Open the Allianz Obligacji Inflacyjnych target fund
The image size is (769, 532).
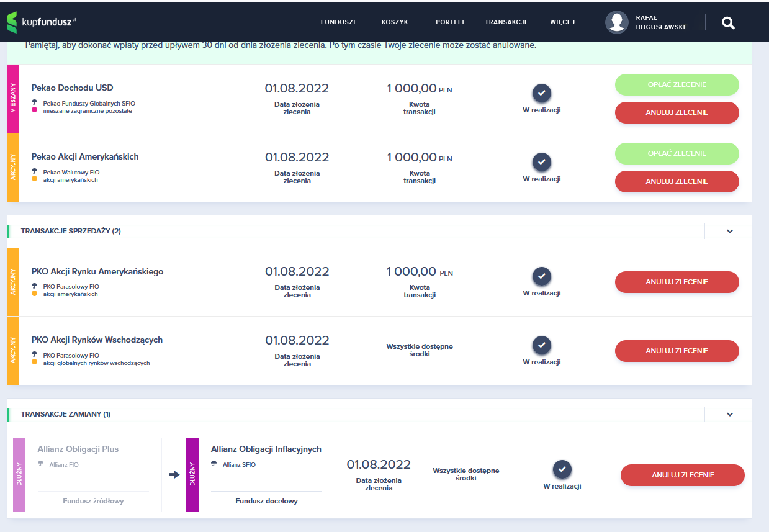[266, 449]
